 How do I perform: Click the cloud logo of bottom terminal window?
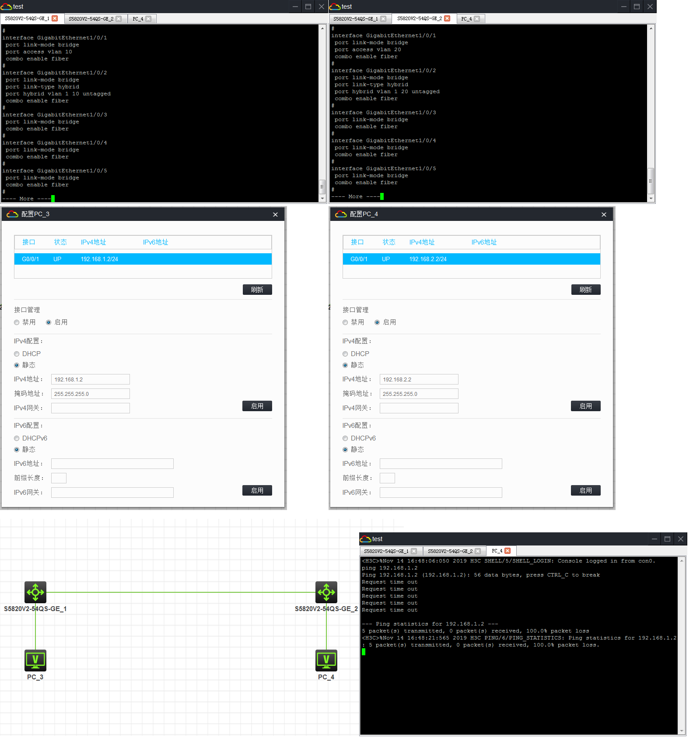[x=365, y=539]
